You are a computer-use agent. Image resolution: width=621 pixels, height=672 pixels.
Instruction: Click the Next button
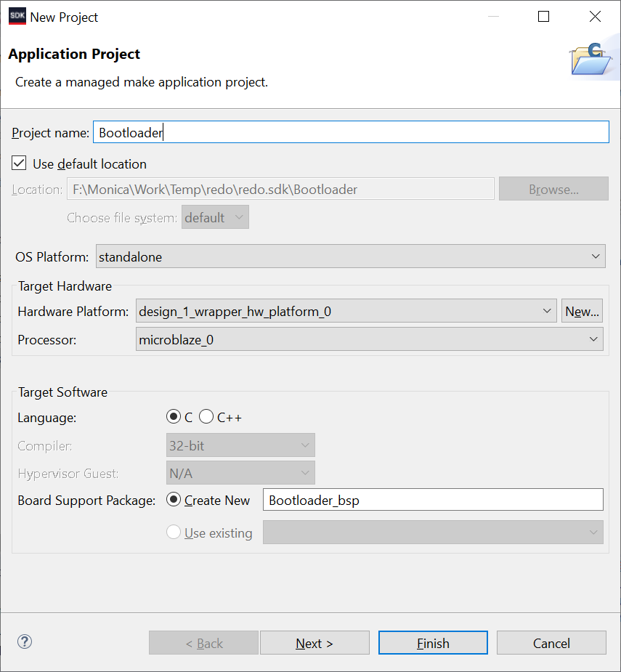[x=314, y=643]
